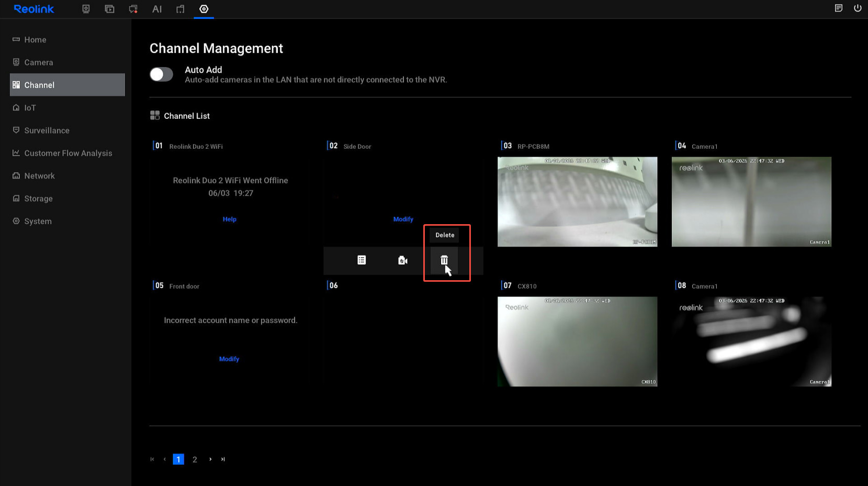Open Surveillance in the sidebar
This screenshot has height=486, width=868.
tap(67, 130)
